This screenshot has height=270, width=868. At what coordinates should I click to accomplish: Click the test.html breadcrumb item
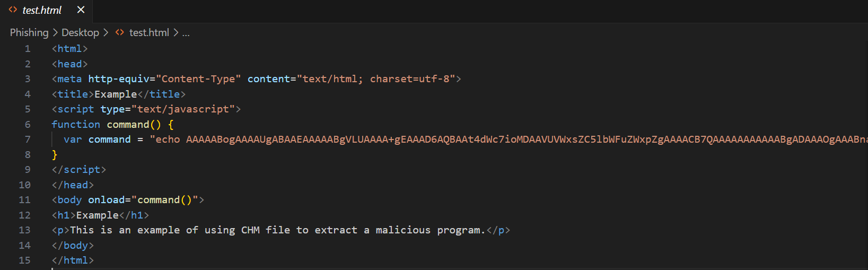(x=149, y=32)
